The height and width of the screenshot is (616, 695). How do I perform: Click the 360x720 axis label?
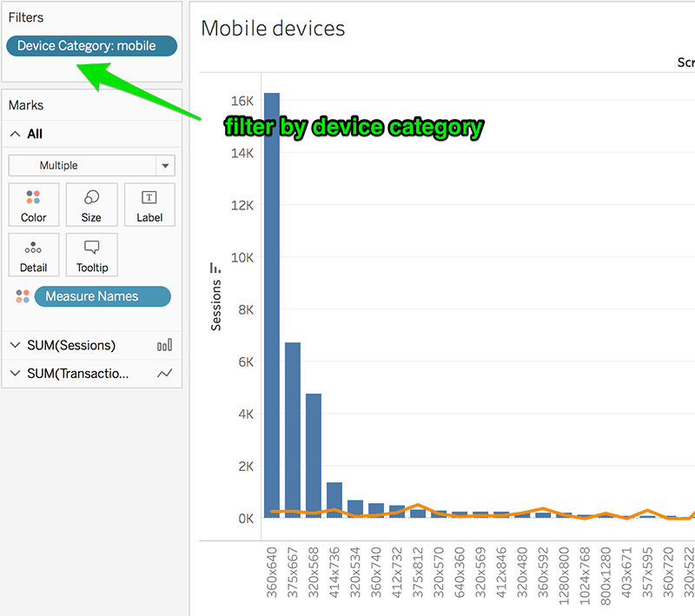668,573
